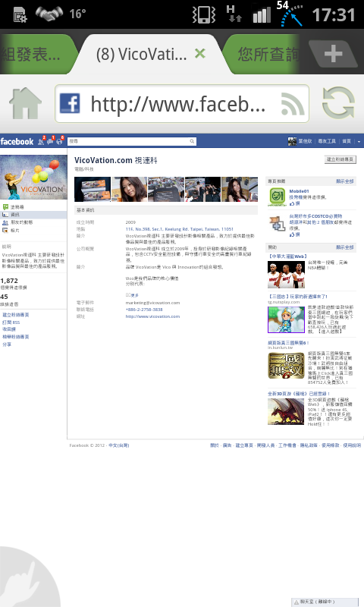Open friend requests notification icon
This screenshot has width=364, height=607.
(x=41, y=141)
